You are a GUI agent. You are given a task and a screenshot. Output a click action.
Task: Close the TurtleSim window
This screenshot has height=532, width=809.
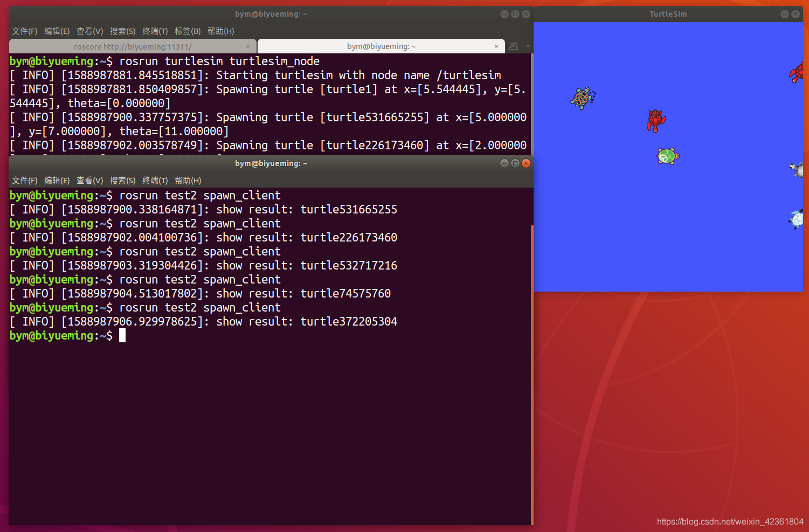click(x=796, y=14)
